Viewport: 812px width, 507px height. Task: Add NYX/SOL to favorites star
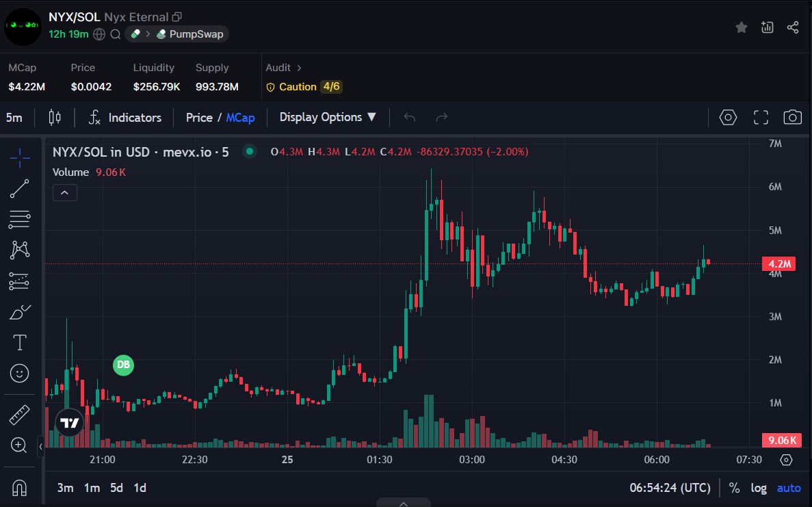point(741,27)
